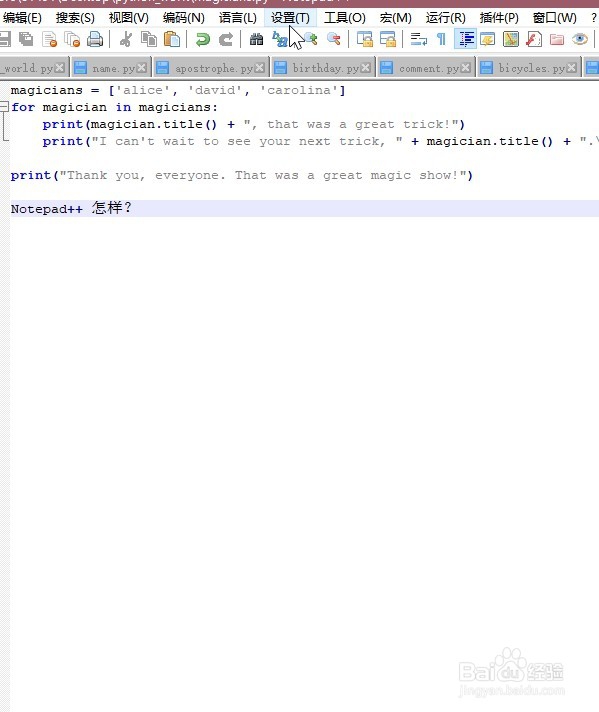
Task: Open the Document Map icon
Action: point(511,39)
